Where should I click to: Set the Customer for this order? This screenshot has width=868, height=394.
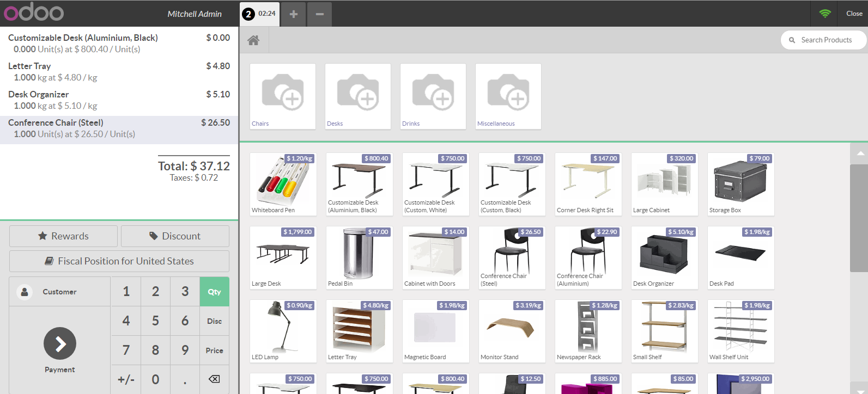pos(60,292)
